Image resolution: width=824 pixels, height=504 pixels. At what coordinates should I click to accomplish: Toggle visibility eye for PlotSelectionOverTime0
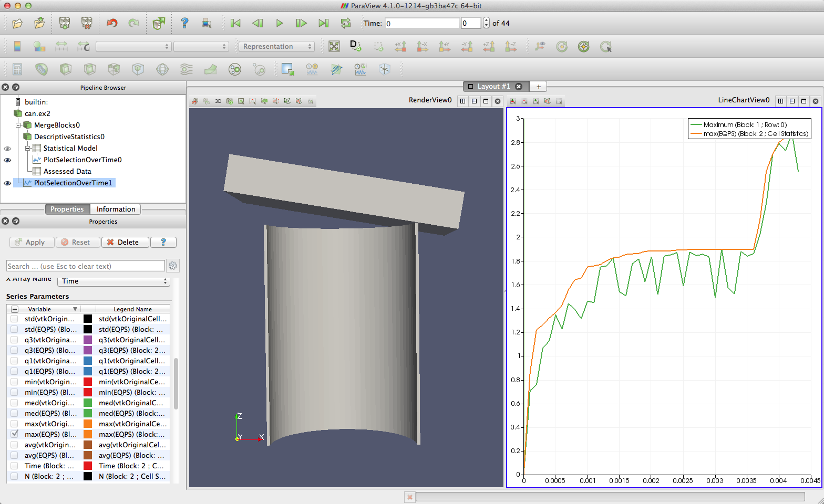pyautogui.click(x=7, y=160)
